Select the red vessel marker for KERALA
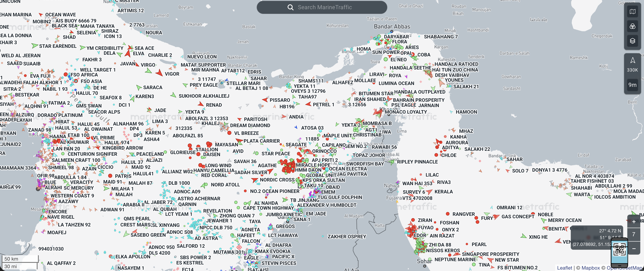Image resolution: width=644 pixels, height=271 pixels. pos(429,192)
